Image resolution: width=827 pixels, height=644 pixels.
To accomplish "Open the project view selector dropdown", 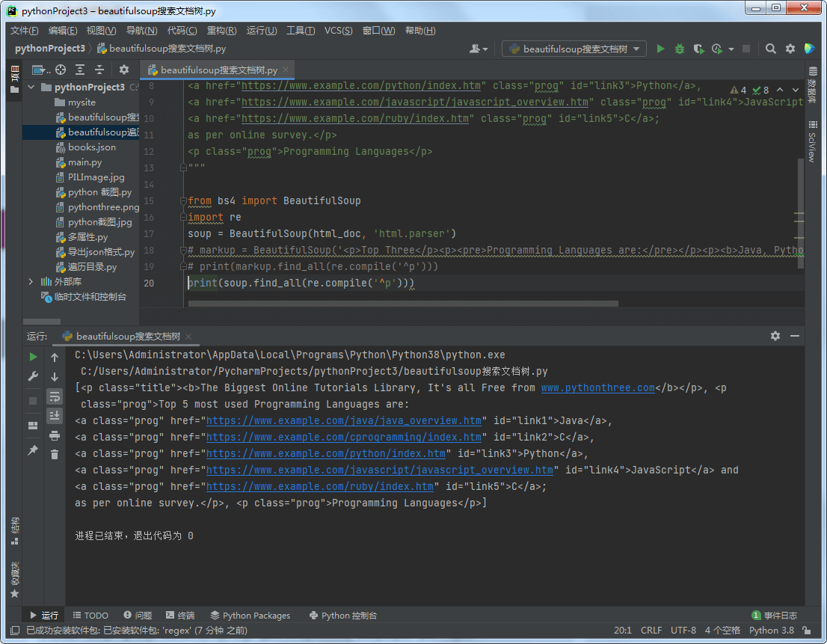I will click(41, 70).
